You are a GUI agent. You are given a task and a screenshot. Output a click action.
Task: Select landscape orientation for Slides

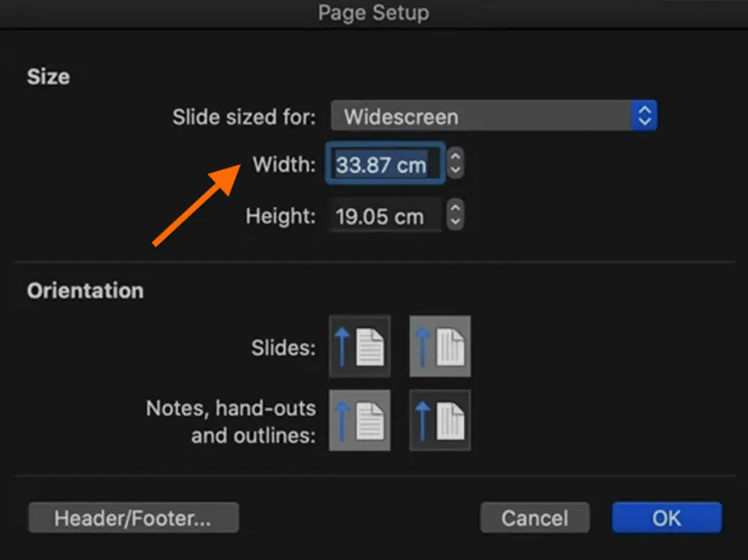440,346
